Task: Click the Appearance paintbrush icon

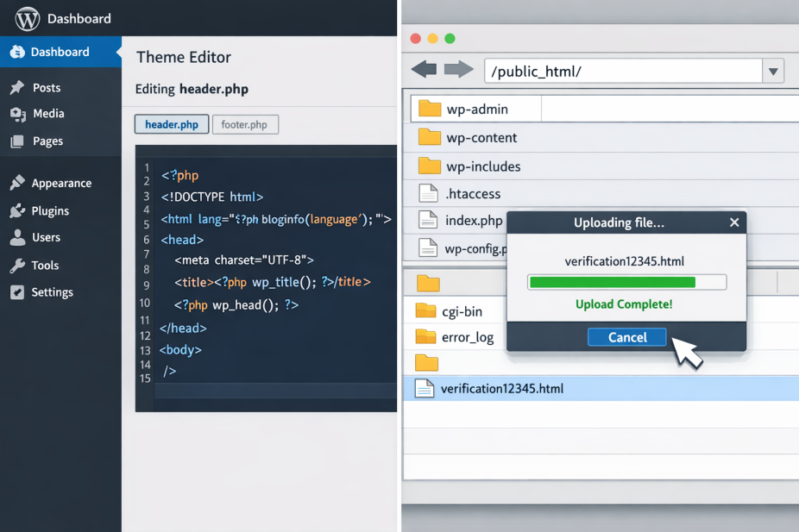Action: pos(16,182)
